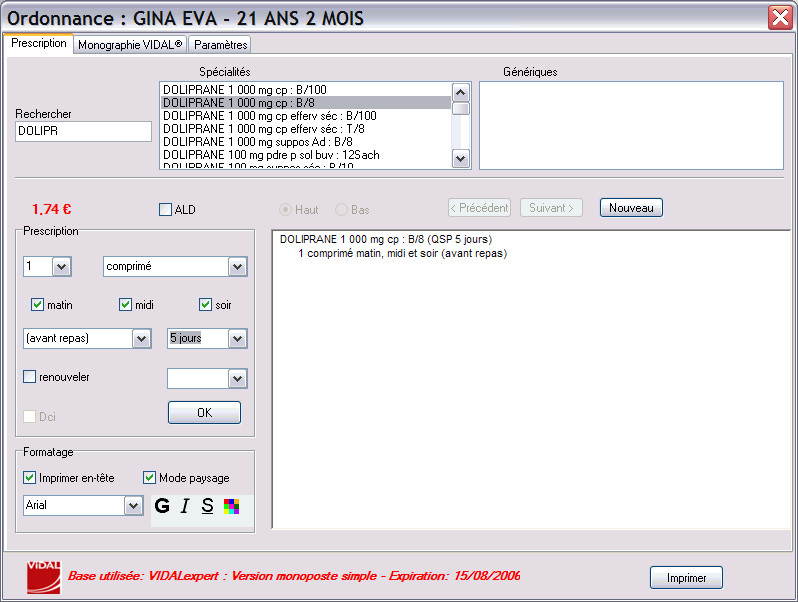Viewport: 798px width, 602px height.
Task: Click the OK button
Action: 204,413
